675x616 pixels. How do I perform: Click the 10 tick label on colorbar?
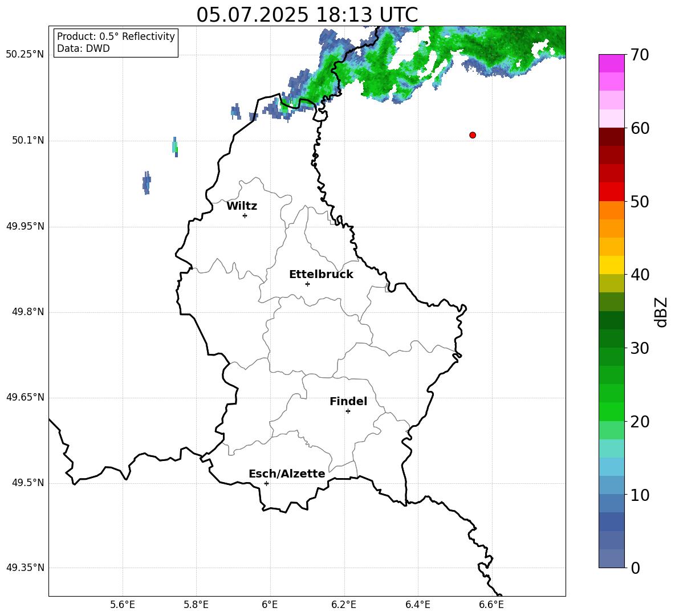click(x=640, y=495)
